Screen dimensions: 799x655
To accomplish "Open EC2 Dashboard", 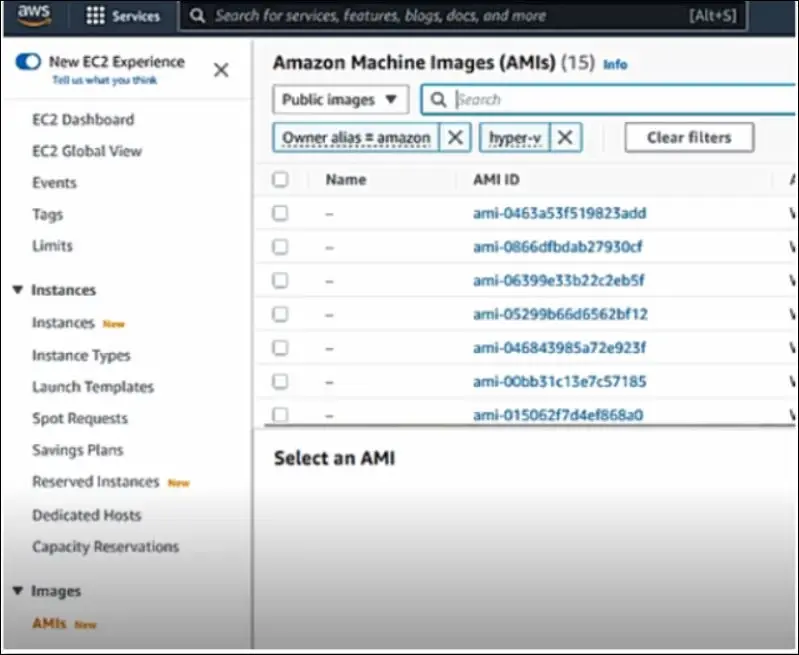I will 83,120.
